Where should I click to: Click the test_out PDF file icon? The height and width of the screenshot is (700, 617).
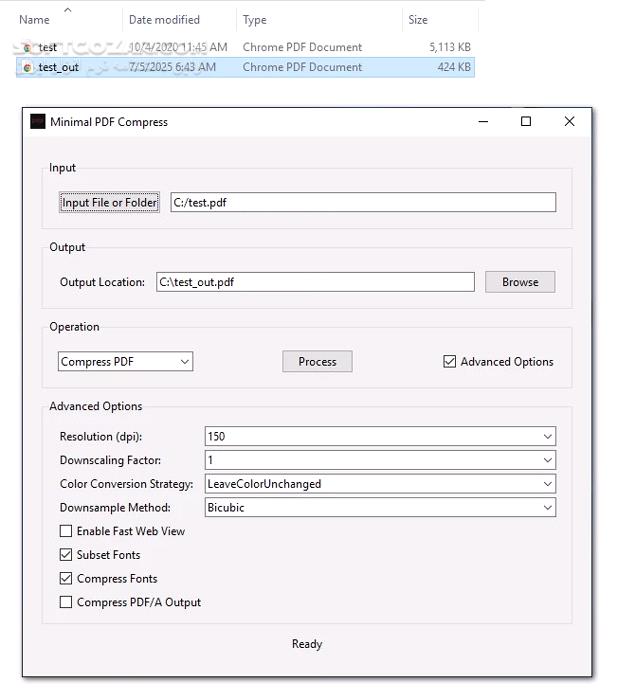click(28, 67)
